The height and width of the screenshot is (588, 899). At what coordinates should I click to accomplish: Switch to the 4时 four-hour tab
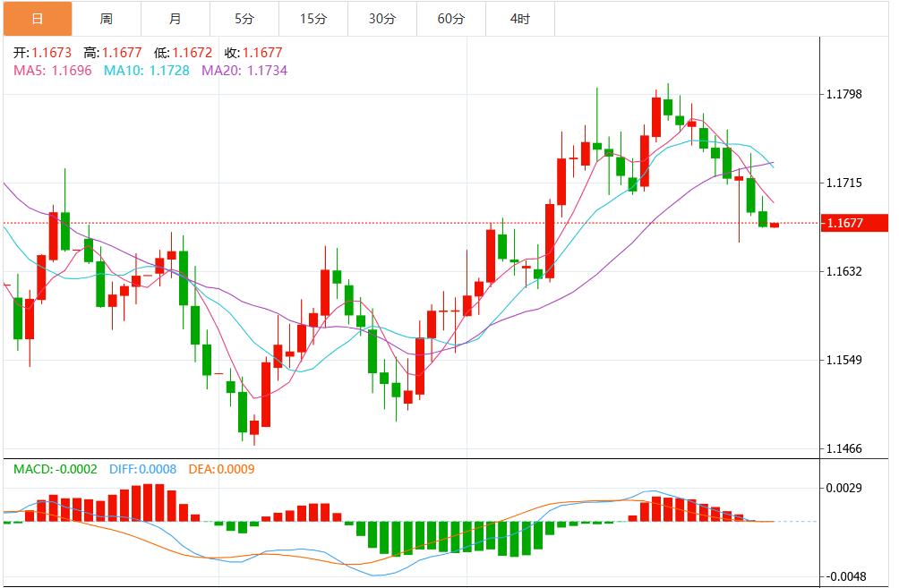pyautogui.click(x=520, y=19)
